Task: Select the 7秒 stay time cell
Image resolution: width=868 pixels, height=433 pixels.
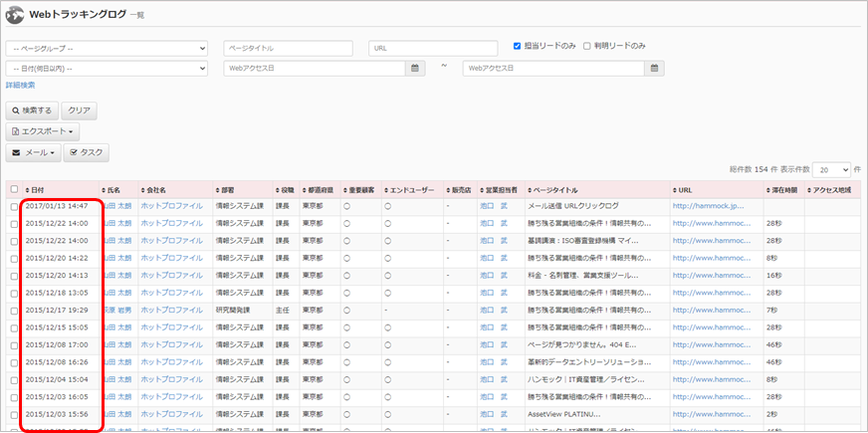Action: click(772, 310)
